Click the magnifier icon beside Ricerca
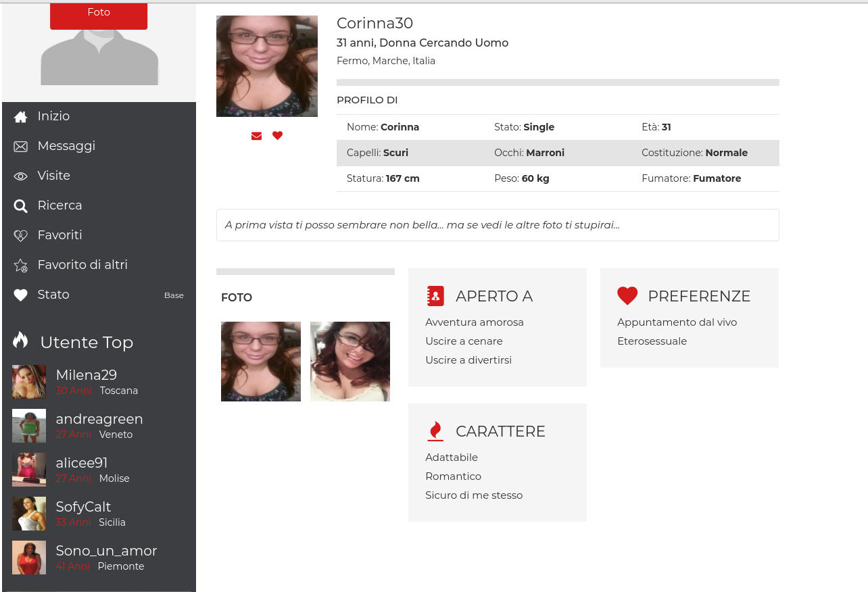The height and width of the screenshot is (592, 868). [x=21, y=206]
